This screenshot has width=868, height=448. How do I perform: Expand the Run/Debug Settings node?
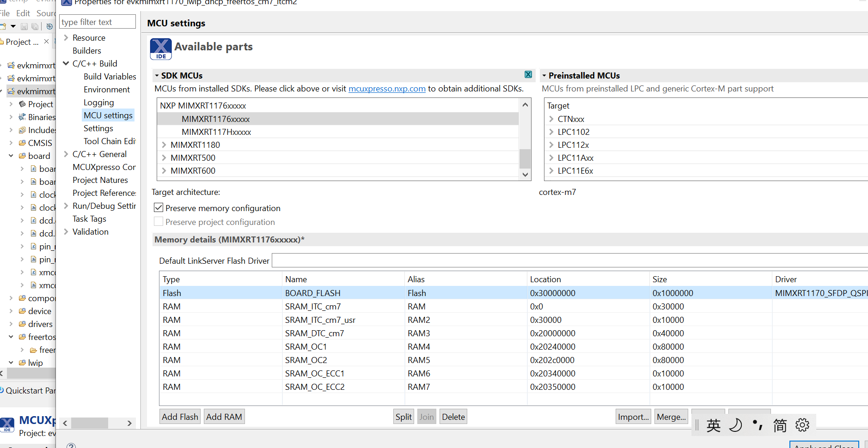coord(66,206)
